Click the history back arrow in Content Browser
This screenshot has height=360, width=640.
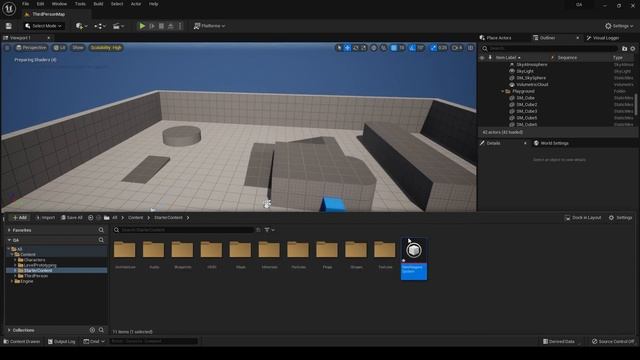(91, 218)
